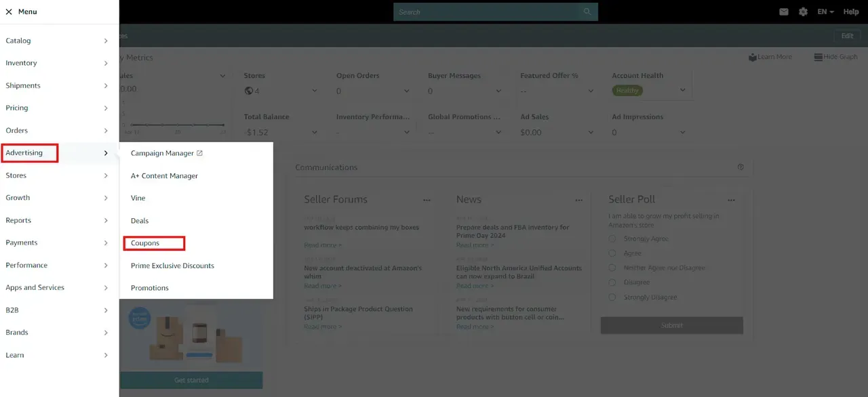Close the menu with the X icon
The image size is (868, 397).
pos(9,12)
